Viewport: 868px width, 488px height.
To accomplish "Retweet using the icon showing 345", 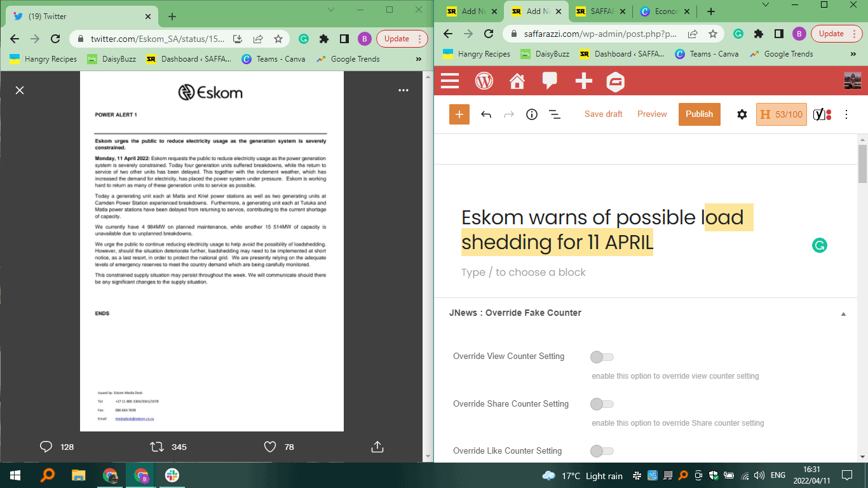I will point(156,447).
